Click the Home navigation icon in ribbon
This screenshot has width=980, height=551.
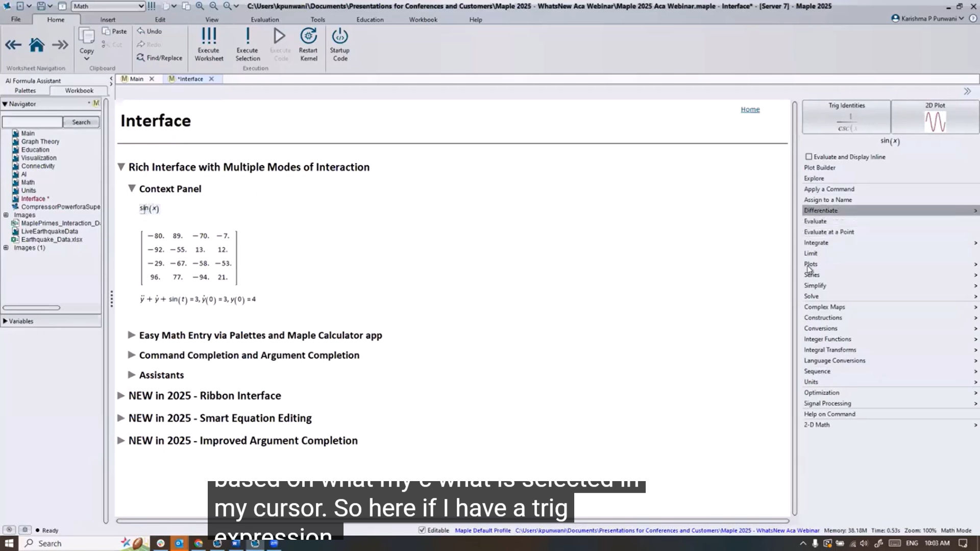coord(37,45)
